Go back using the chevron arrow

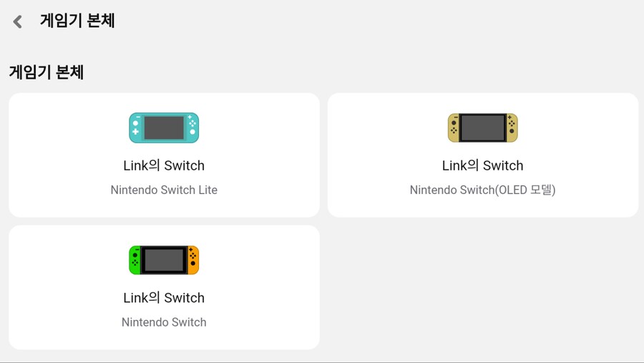[18, 21]
